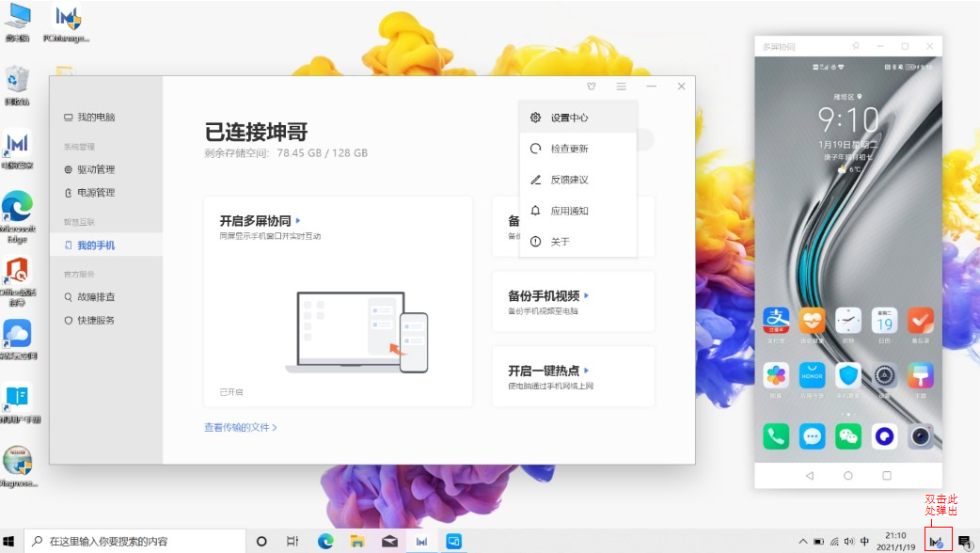Open the phone dialer app in the dock
The width and height of the screenshot is (980, 553).
pyautogui.click(x=776, y=435)
